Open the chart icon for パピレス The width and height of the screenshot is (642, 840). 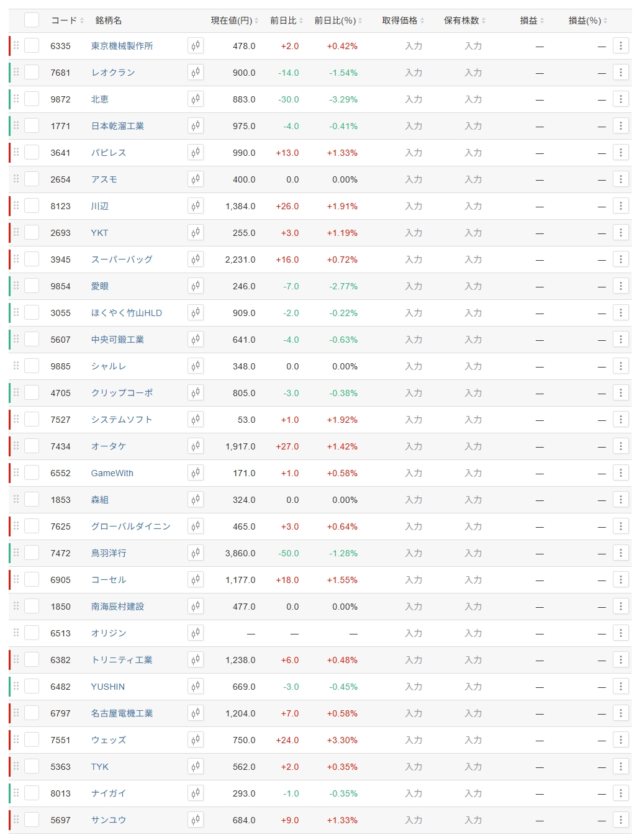196,153
